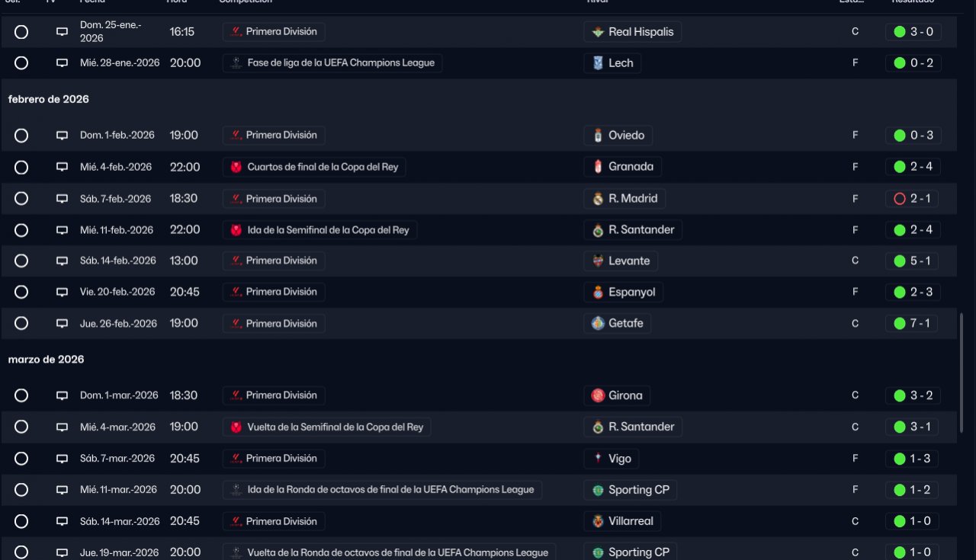Image resolution: width=976 pixels, height=560 pixels.
Task: Select the 14-feb Levante match circle
Action: [x=21, y=261]
